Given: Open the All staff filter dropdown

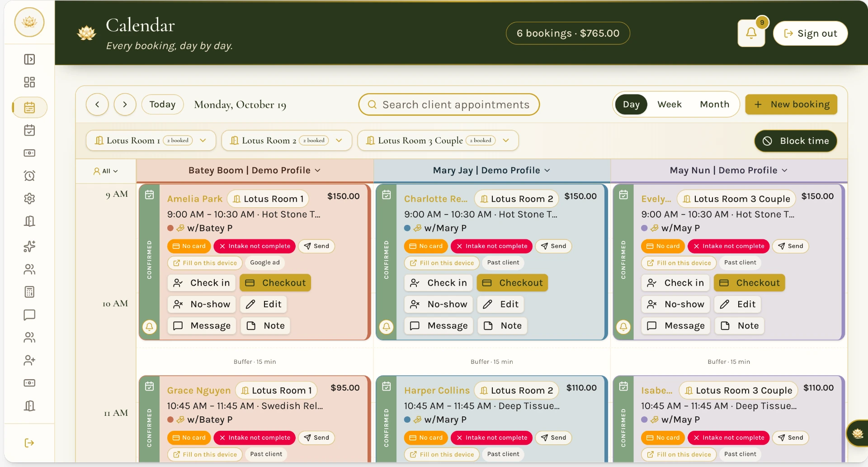Looking at the screenshot, I should click(106, 171).
